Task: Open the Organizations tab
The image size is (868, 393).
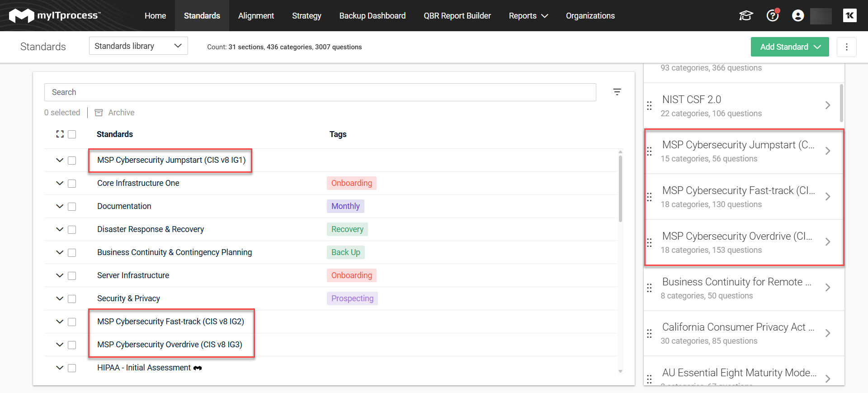Action: [x=590, y=16]
